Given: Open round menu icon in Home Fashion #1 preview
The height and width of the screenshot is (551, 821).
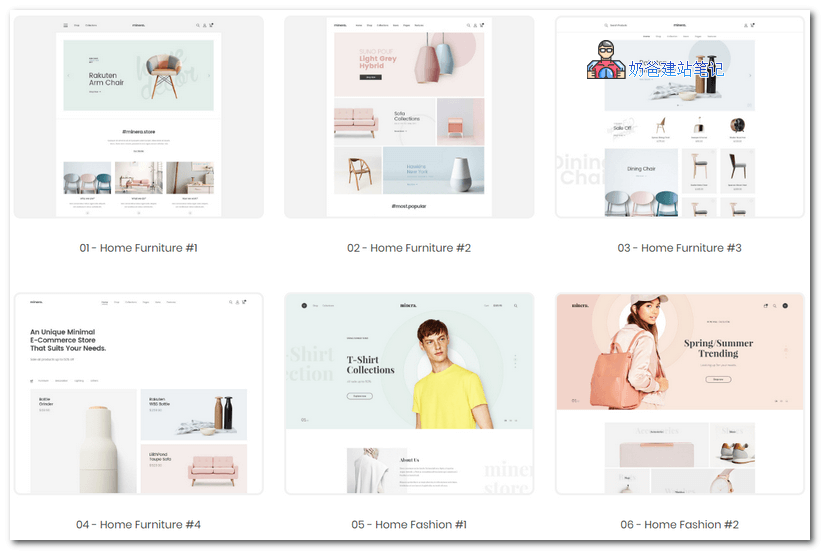Looking at the screenshot, I should (x=304, y=305).
